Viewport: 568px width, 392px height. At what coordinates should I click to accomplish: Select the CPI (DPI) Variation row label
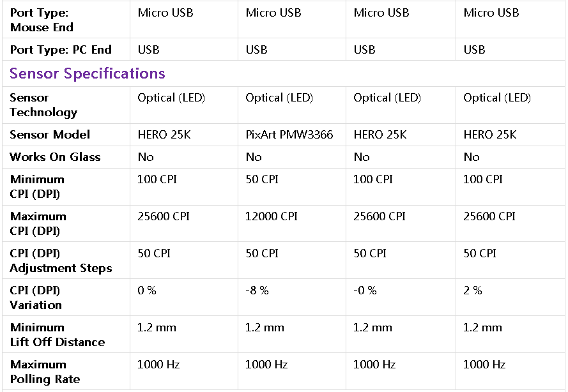click(36, 298)
